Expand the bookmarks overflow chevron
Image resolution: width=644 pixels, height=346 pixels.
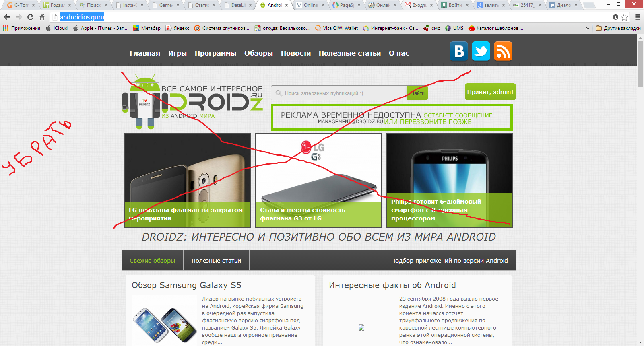click(587, 28)
